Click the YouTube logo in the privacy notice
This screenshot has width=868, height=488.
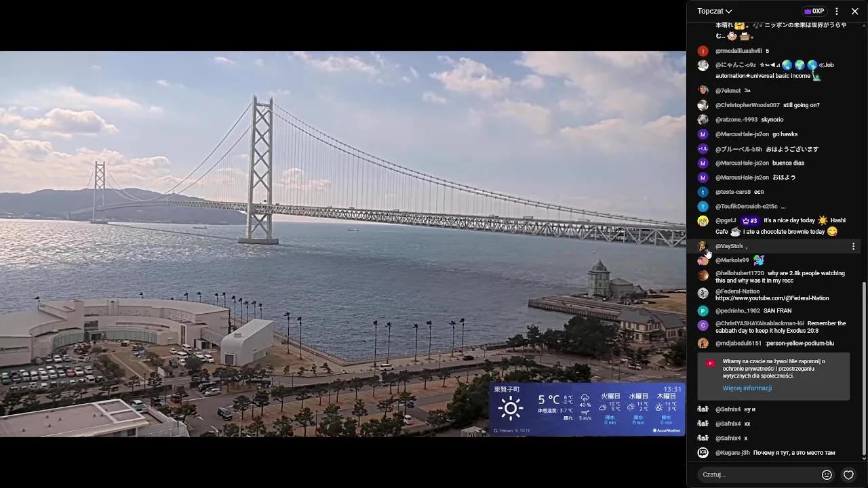click(710, 363)
